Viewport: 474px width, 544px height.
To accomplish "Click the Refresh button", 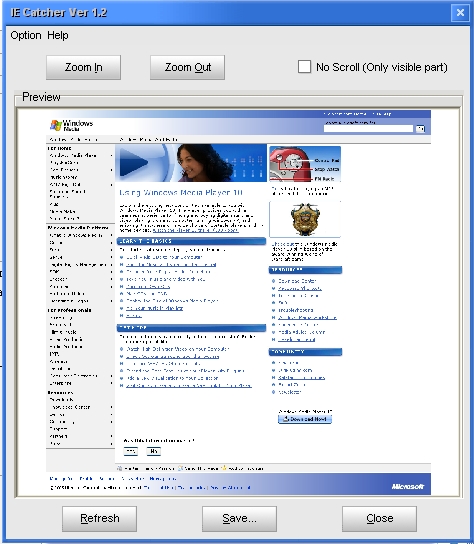I will (x=100, y=519).
